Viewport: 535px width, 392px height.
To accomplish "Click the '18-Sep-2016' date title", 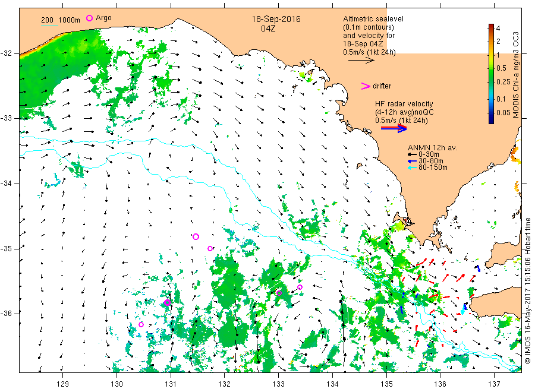I will [276, 19].
